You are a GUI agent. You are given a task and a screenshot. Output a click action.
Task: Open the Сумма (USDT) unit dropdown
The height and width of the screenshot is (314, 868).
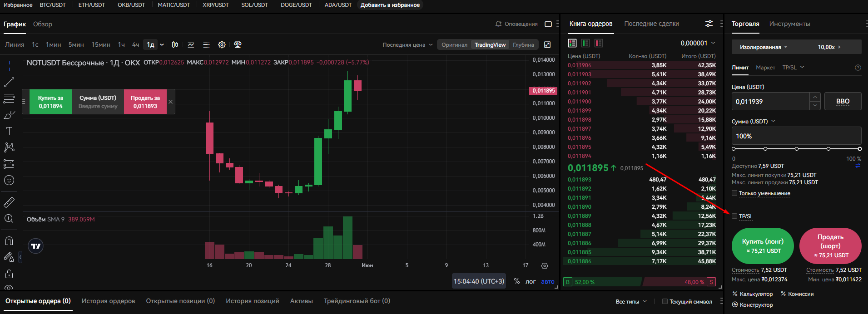point(754,121)
